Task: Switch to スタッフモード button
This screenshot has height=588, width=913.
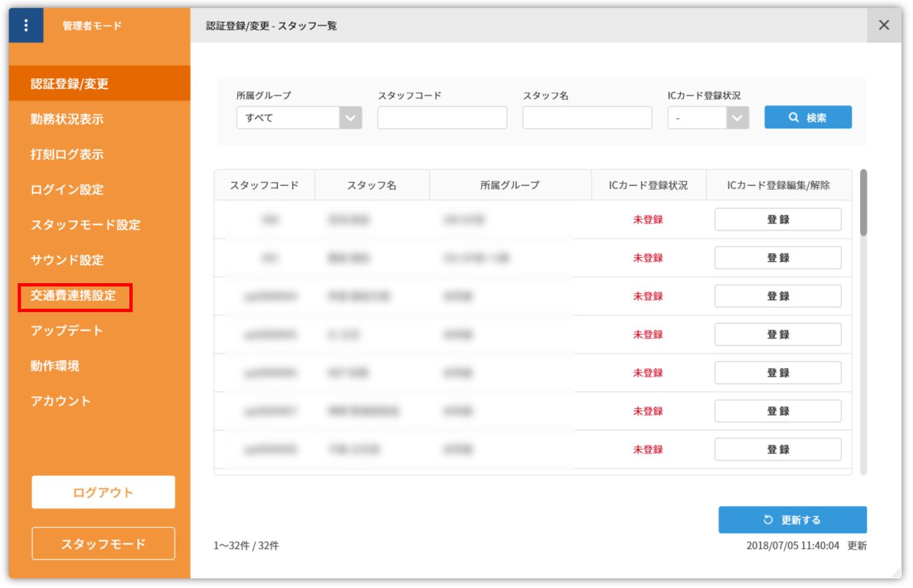Action: click(103, 544)
